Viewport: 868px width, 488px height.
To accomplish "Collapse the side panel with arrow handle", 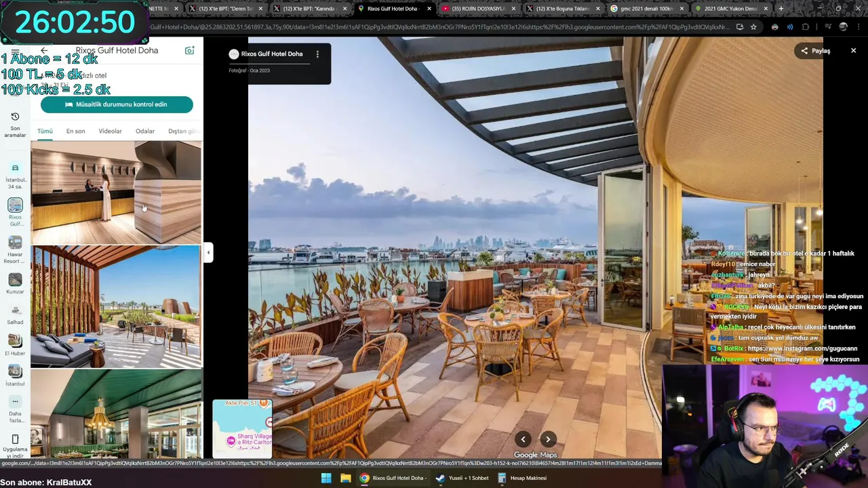I will (208, 252).
